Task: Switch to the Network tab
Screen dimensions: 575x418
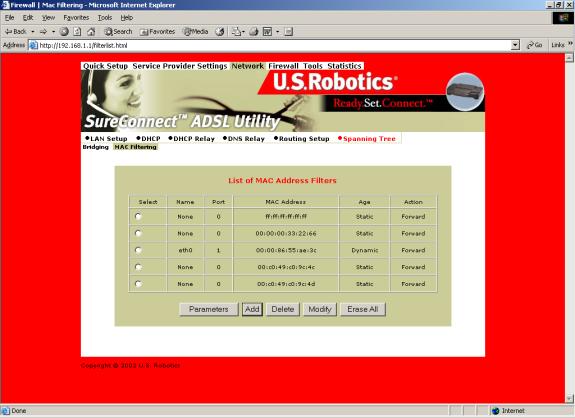Action: point(248,66)
